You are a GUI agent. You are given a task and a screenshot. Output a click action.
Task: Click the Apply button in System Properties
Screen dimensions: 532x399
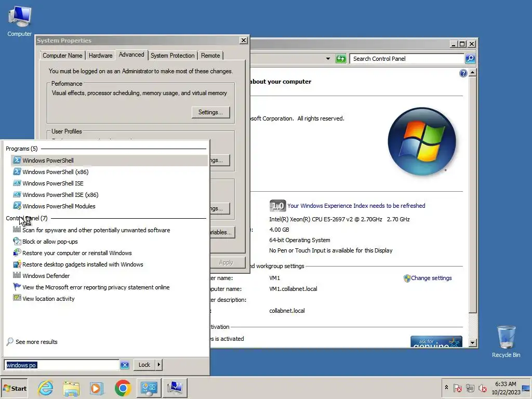[227, 262]
